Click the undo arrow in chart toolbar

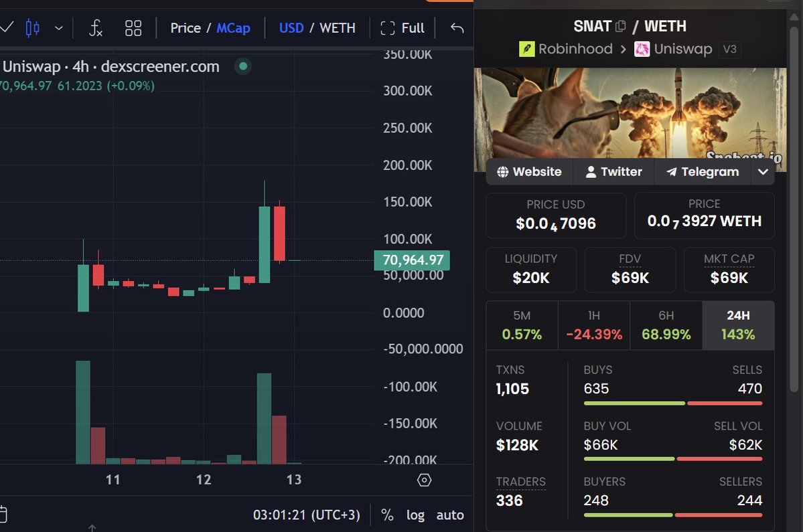click(x=457, y=28)
